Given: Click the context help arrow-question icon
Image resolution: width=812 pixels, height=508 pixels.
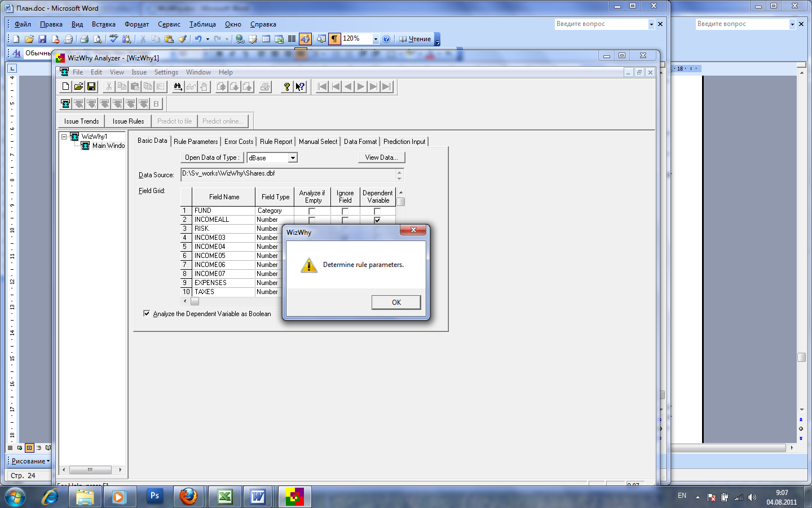Looking at the screenshot, I should (x=300, y=86).
